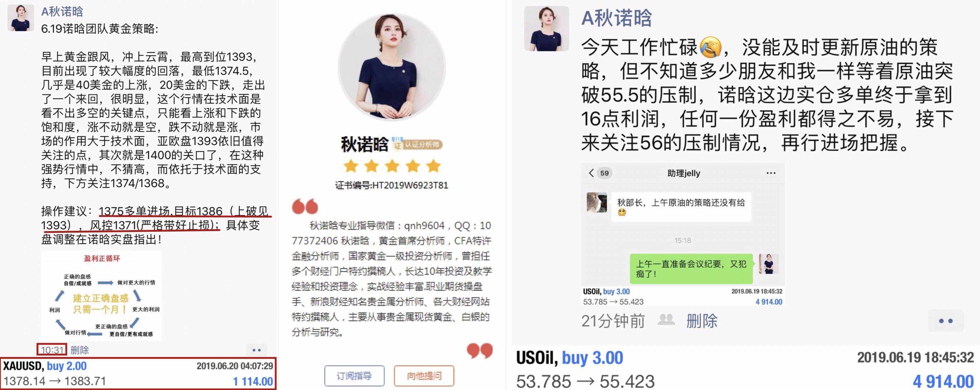Open the XAUUSD buy 2.00 trade record
The image size is (980, 390).
(x=138, y=373)
